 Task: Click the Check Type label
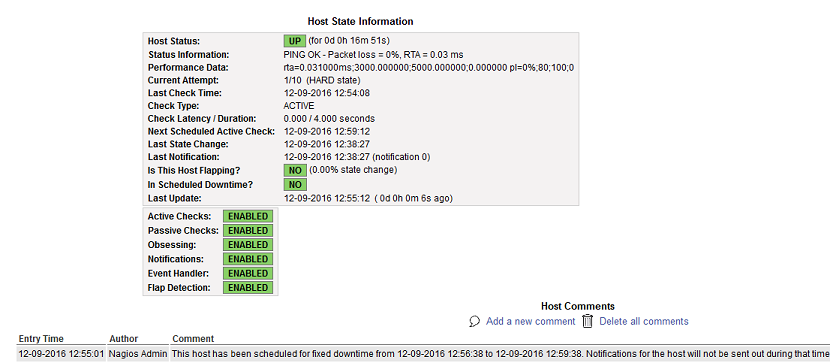(173, 106)
